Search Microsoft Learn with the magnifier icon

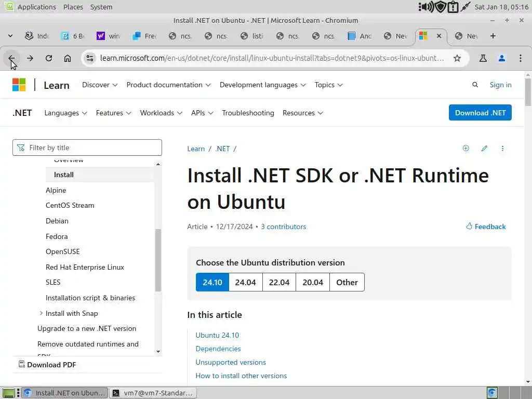coord(475,85)
